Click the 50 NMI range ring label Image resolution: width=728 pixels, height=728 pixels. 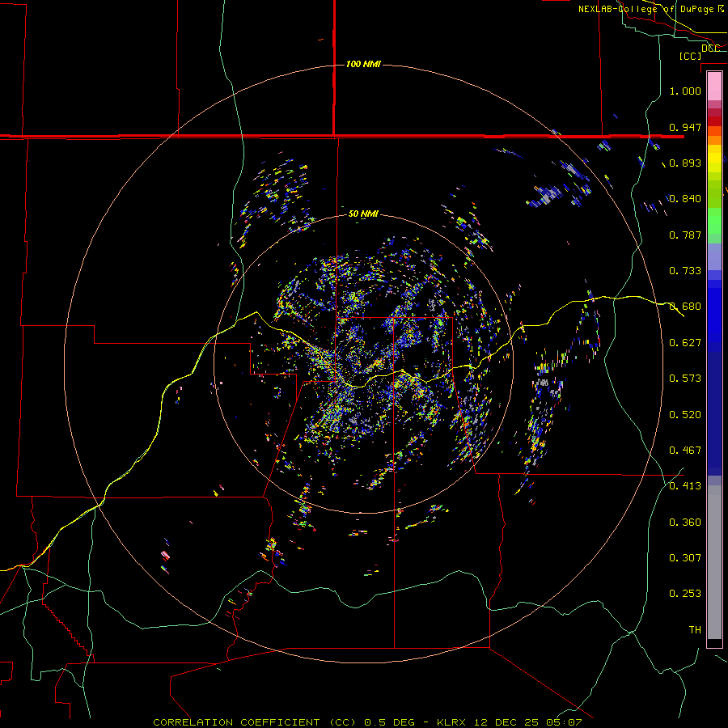pos(363,214)
